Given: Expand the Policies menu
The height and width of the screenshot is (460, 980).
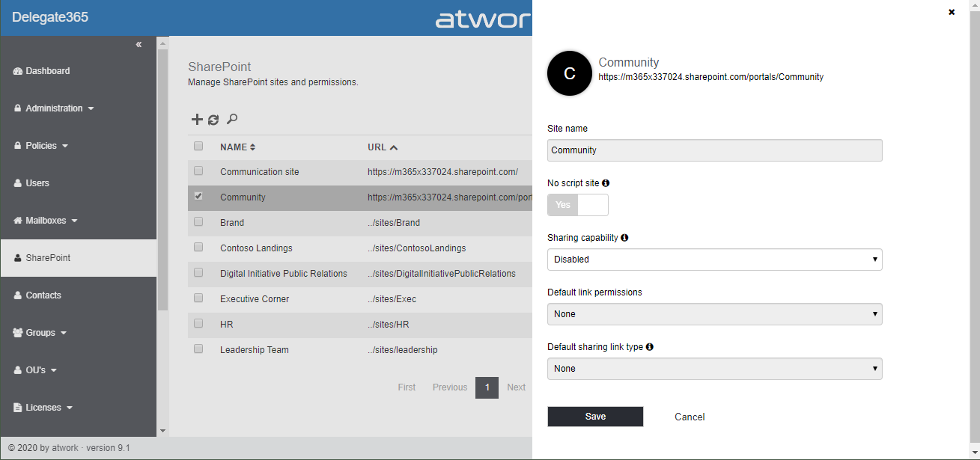Looking at the screenshot, I should (x=41, y=146).
